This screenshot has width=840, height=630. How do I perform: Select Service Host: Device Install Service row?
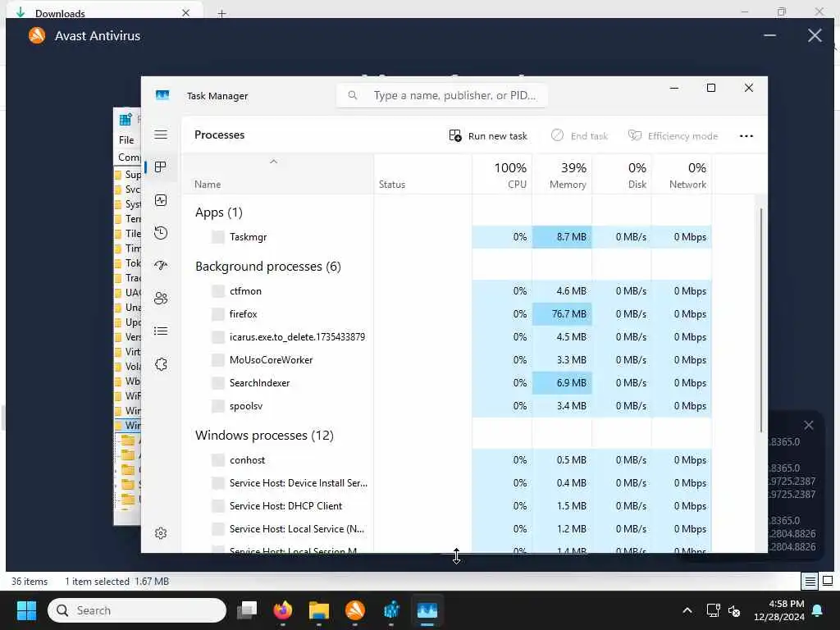point(447,483)
